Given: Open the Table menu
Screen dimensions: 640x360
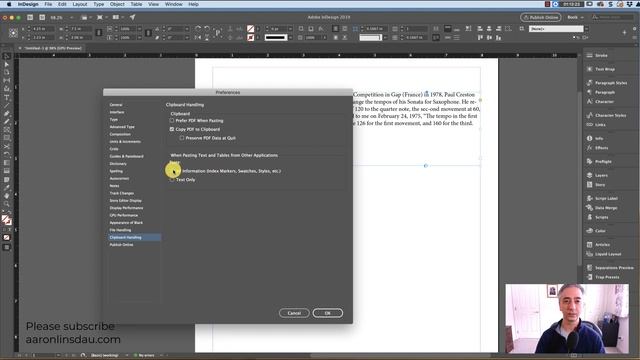Looking at the screenshot, I should pyautogui.click(x=136, y=4).
